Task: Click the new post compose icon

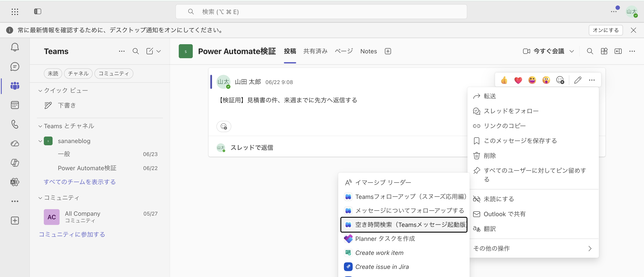Action: 149,51
